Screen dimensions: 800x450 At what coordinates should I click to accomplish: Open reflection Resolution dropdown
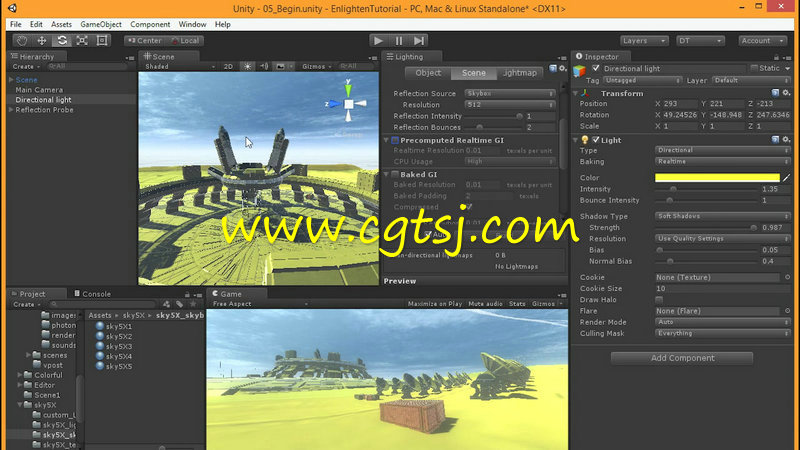(x=509, y=105)
